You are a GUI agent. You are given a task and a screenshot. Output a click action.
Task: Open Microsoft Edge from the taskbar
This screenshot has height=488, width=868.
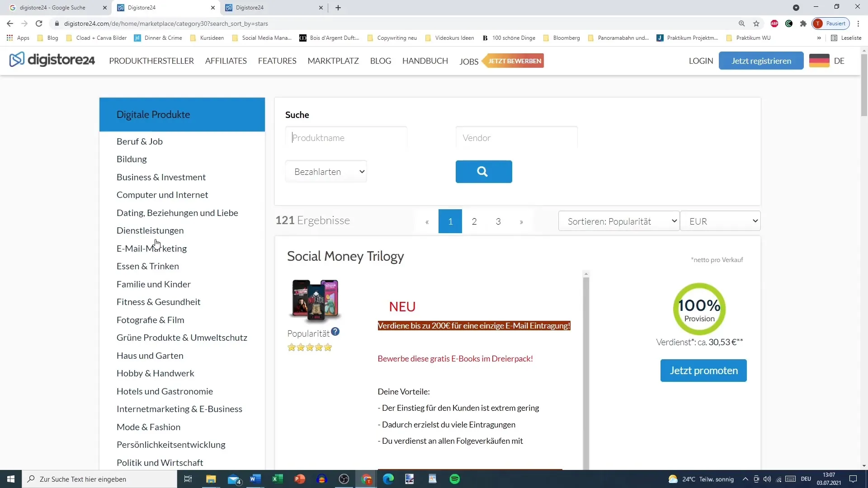pos(388,479)
